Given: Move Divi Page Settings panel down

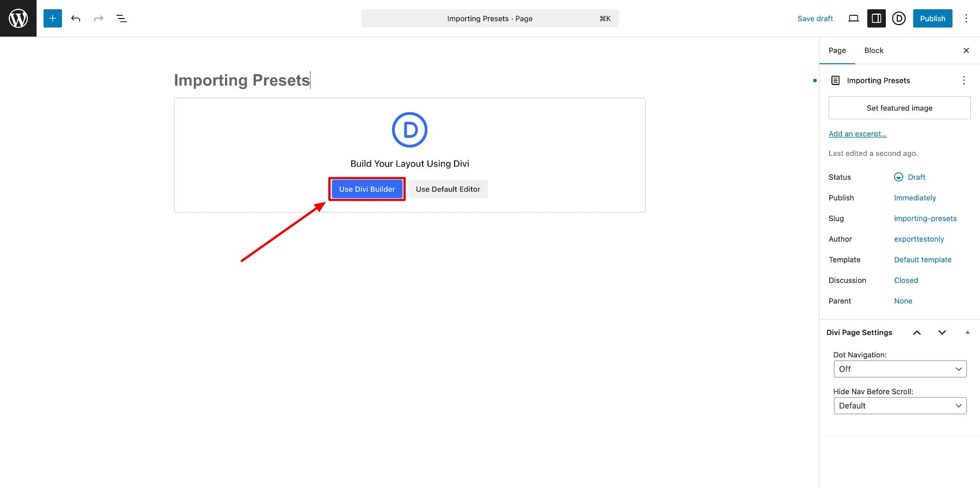Looking at the screenshot, I should coord(942,332).
